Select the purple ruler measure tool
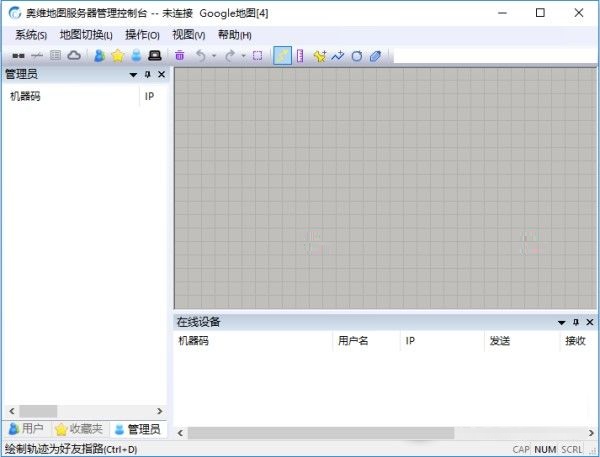 pyautogui.click(x=300, y=56)
